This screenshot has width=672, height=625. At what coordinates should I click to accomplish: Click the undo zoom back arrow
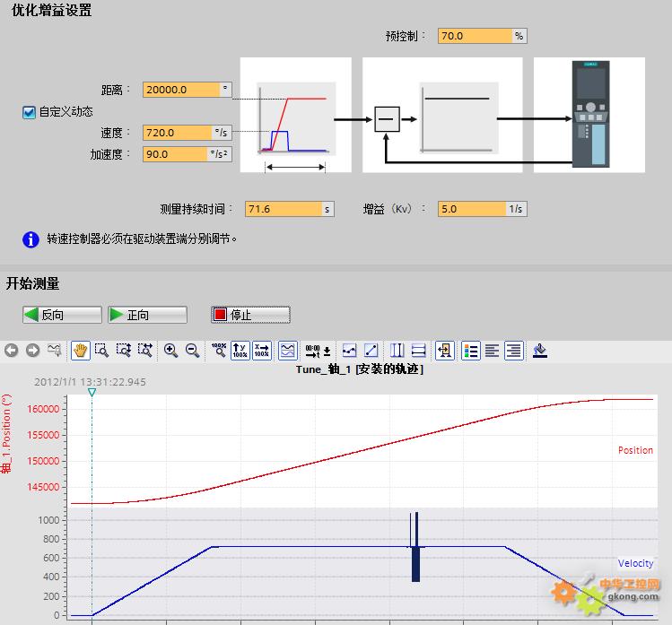pyautogui.click(x=11, y=351)
